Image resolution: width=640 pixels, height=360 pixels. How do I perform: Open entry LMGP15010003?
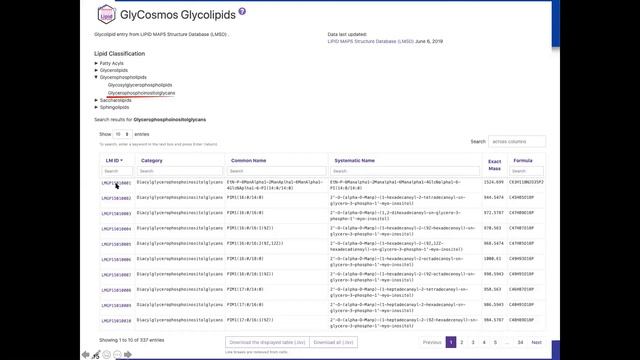[116, 214]
